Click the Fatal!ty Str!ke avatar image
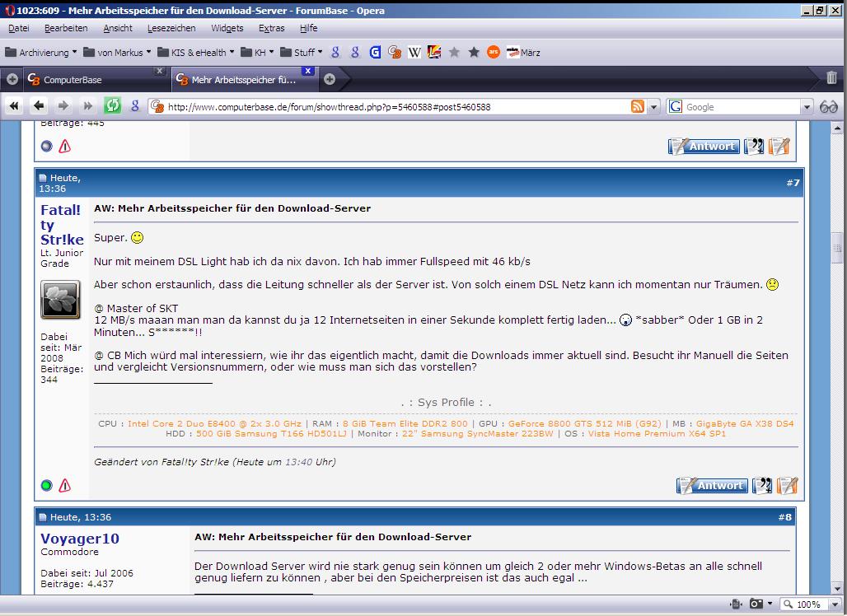Viewport: 847px width, 616px height. (60, 299)
